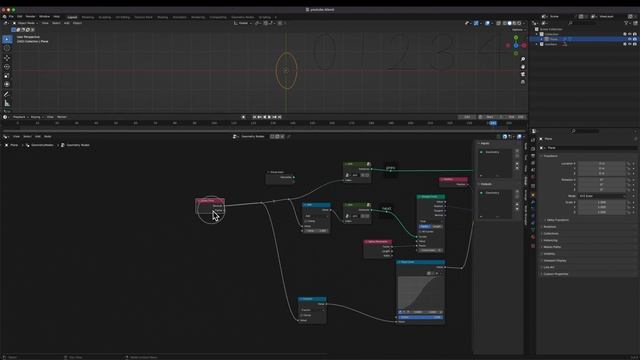Open node editor Add menu
The width and height of the screenshot is (640, 360).
coord(38,136)
